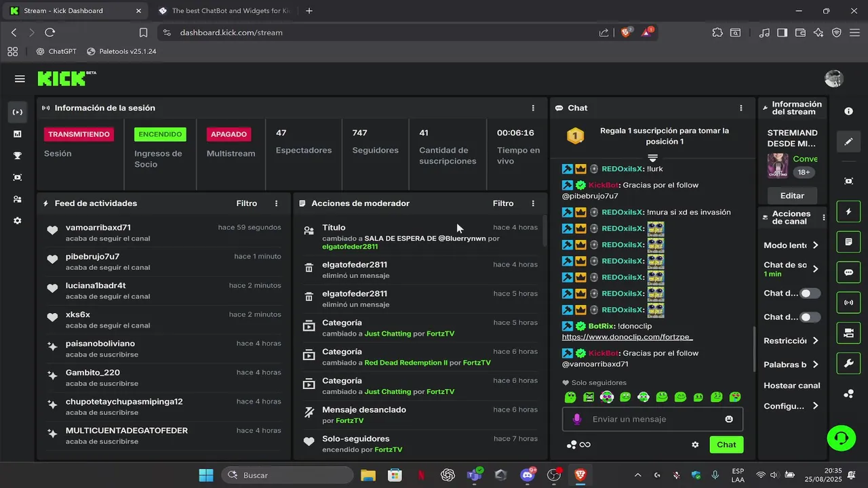Click the info icon in right rail
The height and width of the screenshot is (488, 868).
848,111
